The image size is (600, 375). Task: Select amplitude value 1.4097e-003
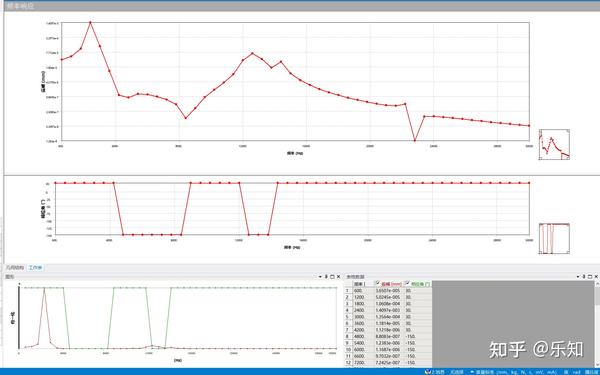[389, 310]
